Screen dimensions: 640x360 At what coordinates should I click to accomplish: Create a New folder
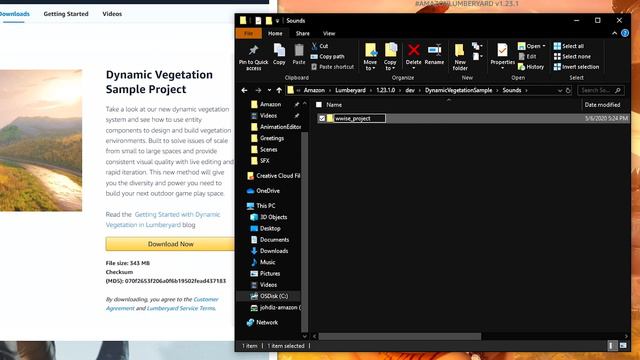click(x=460, y=57)
